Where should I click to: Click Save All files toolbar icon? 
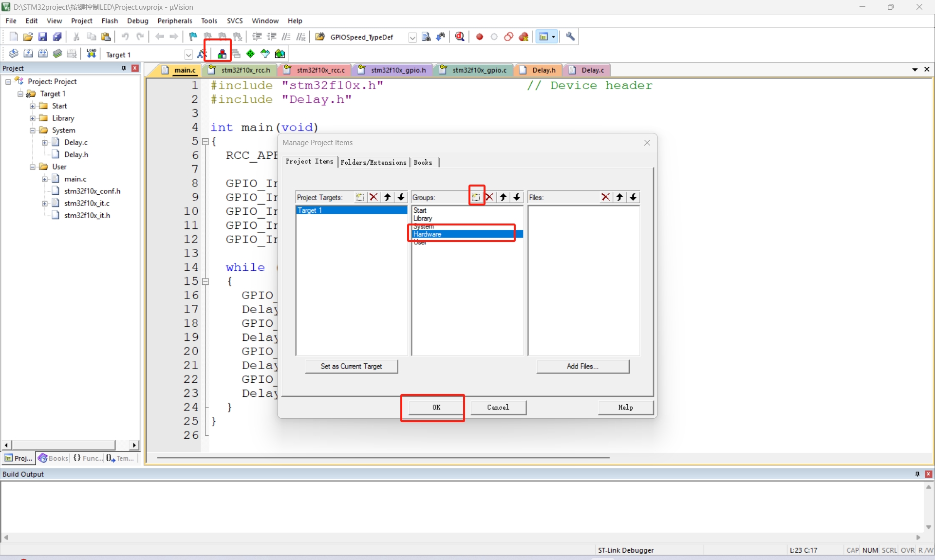click(x=57, y=37)
